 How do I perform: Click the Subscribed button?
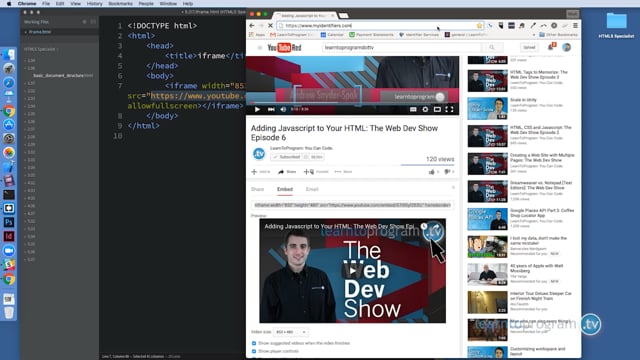tap(287, 157)
